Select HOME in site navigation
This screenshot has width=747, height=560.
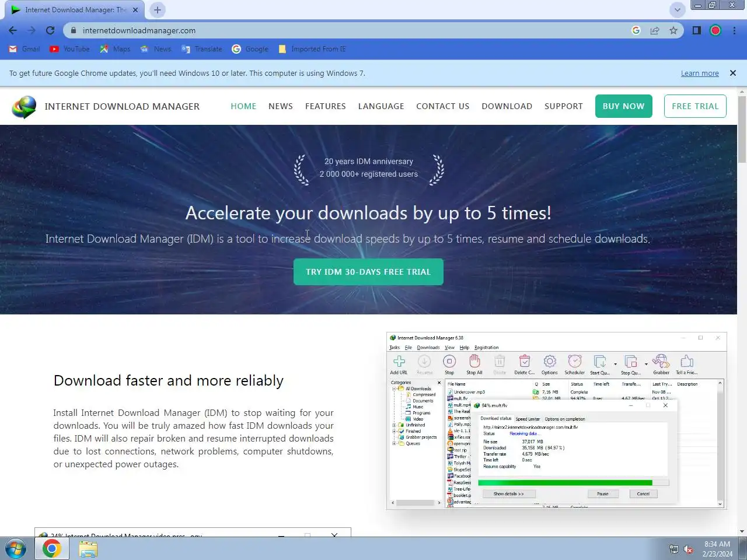[x=243, y=106]
